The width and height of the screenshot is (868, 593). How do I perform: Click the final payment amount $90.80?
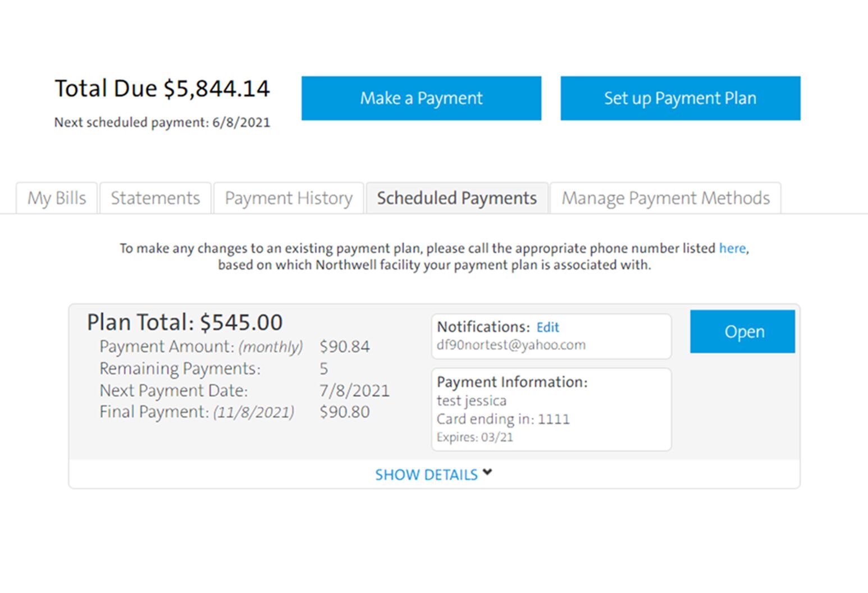344,412
